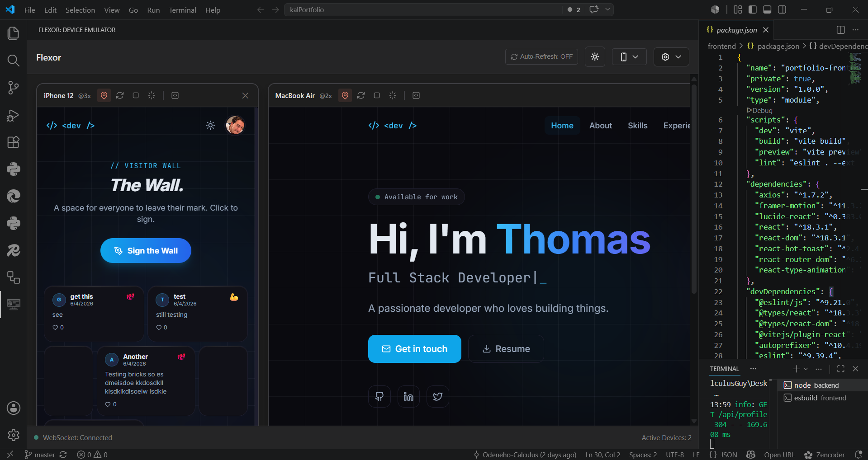Open Run and Debug in the activity bar

pyautogui.click(x=14, y=115)
